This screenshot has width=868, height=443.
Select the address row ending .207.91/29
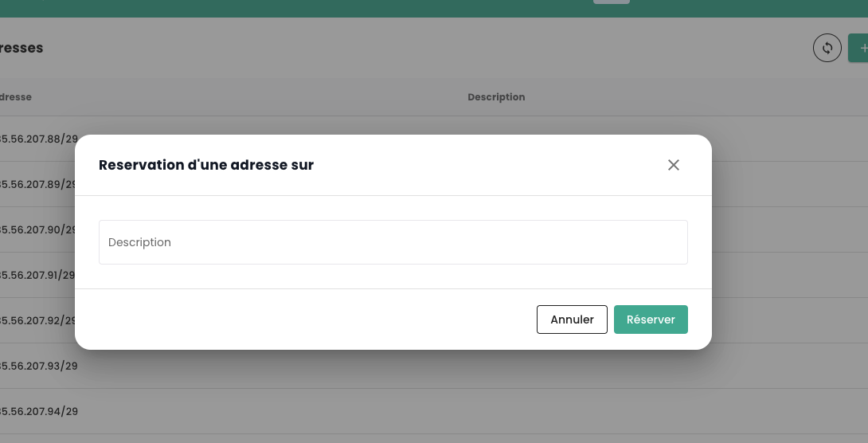coord(38,275)
